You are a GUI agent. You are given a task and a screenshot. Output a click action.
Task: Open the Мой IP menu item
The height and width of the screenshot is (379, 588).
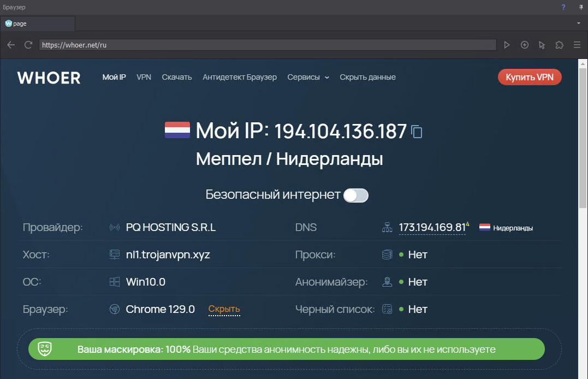pos(114,78)
